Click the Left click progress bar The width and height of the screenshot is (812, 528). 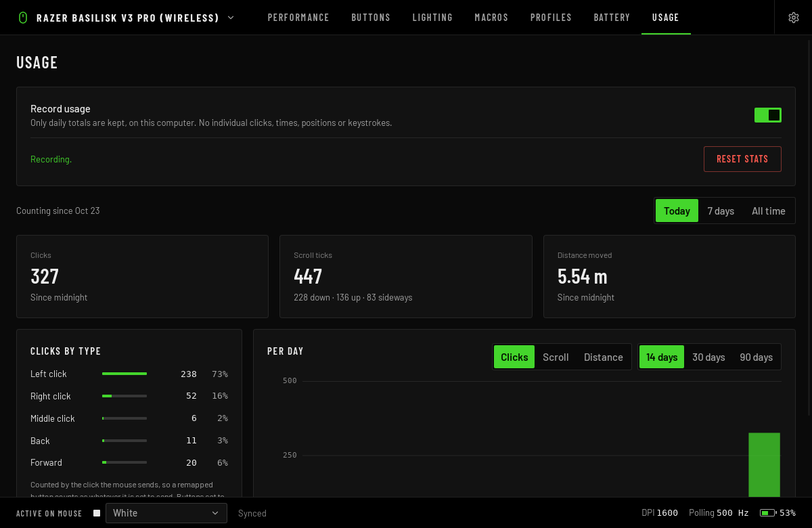pyautogui.click(x=125, y=374)
